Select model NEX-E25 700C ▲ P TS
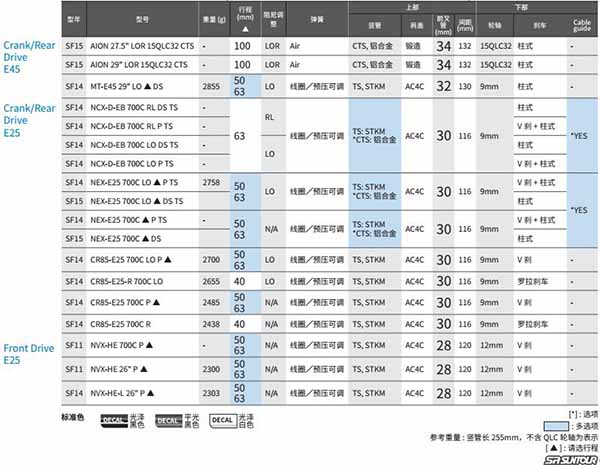Viewport: 600px width, 465px height. tap(129, 220)
